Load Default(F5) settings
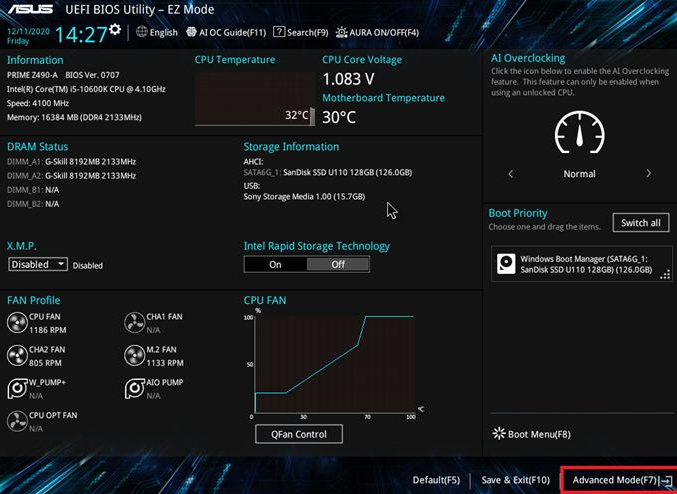The height and width of the screenshot is (494, 677). (436, 480)
